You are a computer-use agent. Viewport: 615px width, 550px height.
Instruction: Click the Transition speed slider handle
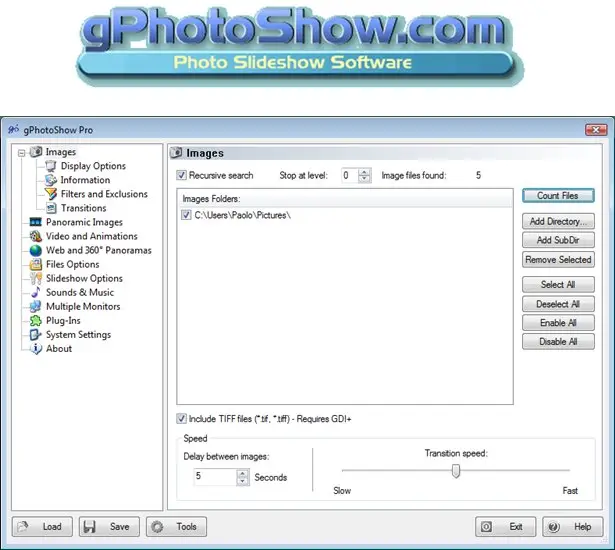pyautogui.click(x=456, y=471)
